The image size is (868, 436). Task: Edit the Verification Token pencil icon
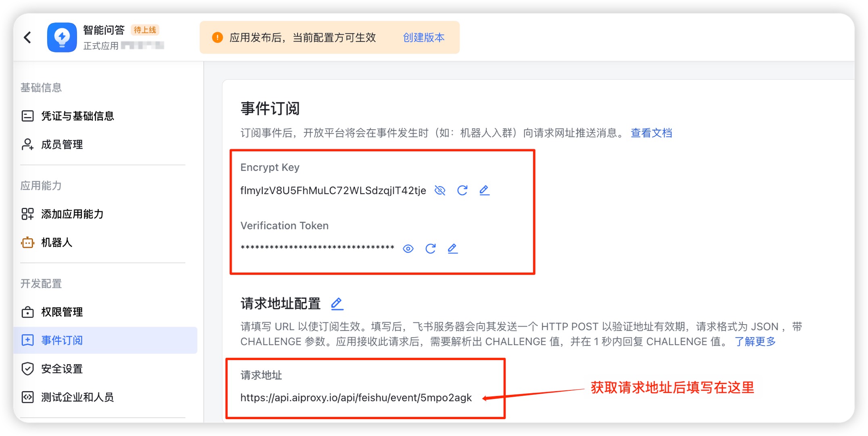(452, 248)
